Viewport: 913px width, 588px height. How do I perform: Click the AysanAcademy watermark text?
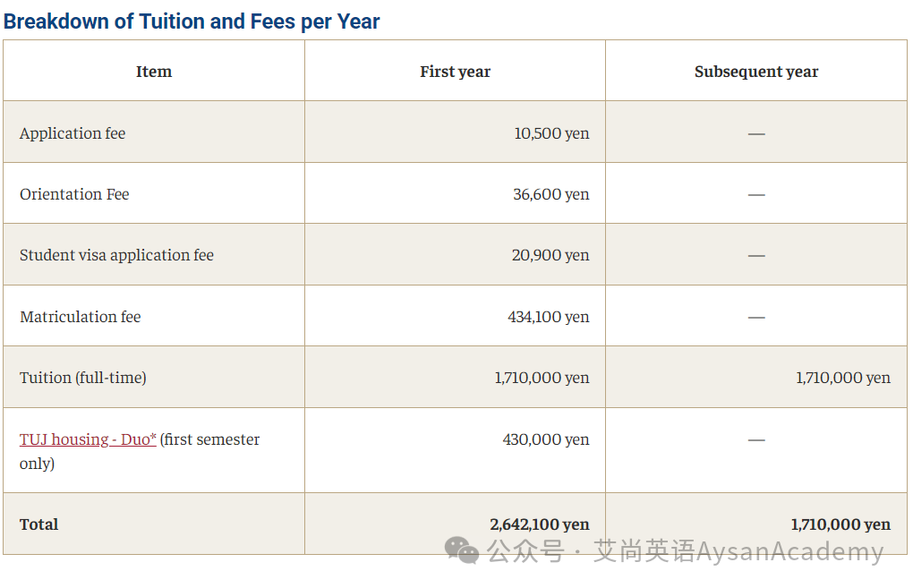tap(789, 550)
